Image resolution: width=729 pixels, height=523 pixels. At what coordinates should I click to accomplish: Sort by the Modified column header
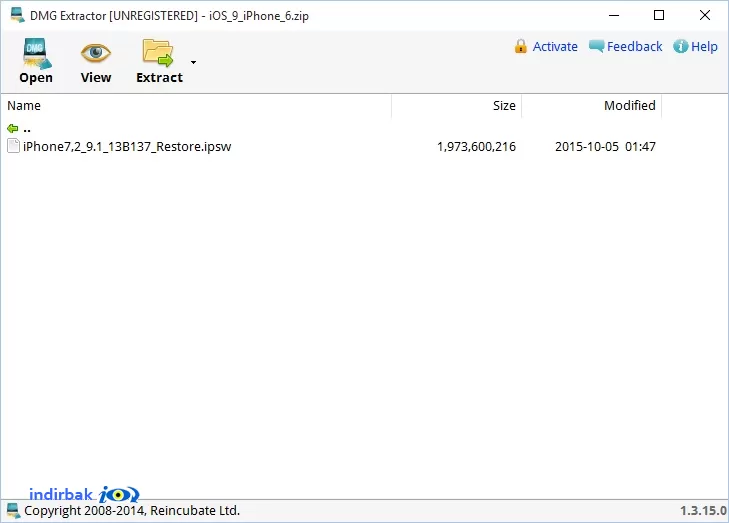pyautogui.click(x=591, y=106)
